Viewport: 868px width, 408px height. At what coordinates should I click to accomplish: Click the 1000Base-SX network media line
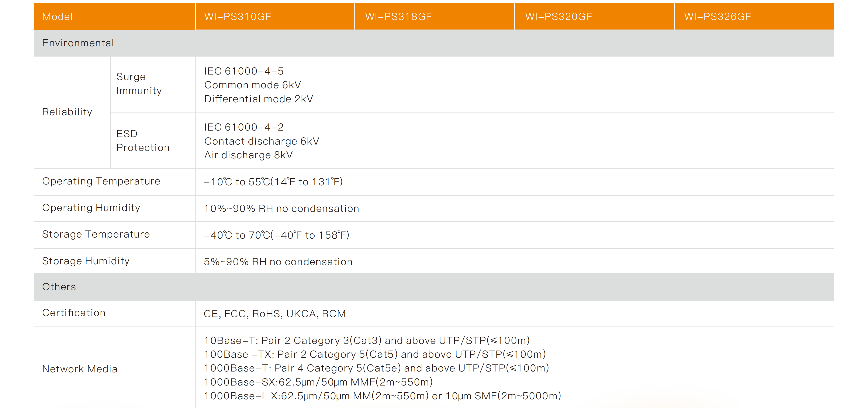point(318,382)
